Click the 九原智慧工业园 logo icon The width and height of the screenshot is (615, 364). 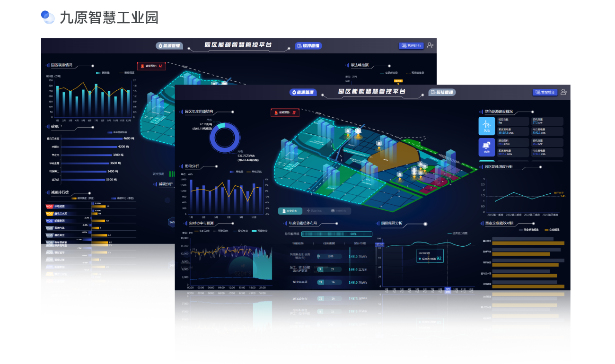48,17
